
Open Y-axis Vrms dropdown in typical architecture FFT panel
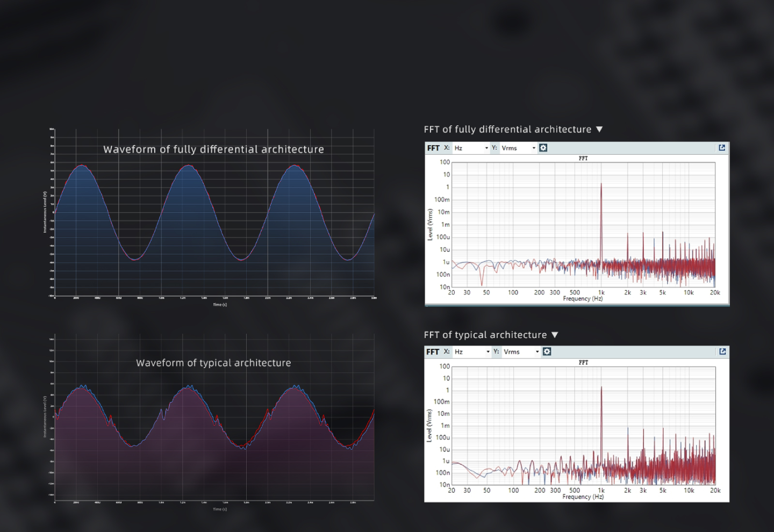521,351
